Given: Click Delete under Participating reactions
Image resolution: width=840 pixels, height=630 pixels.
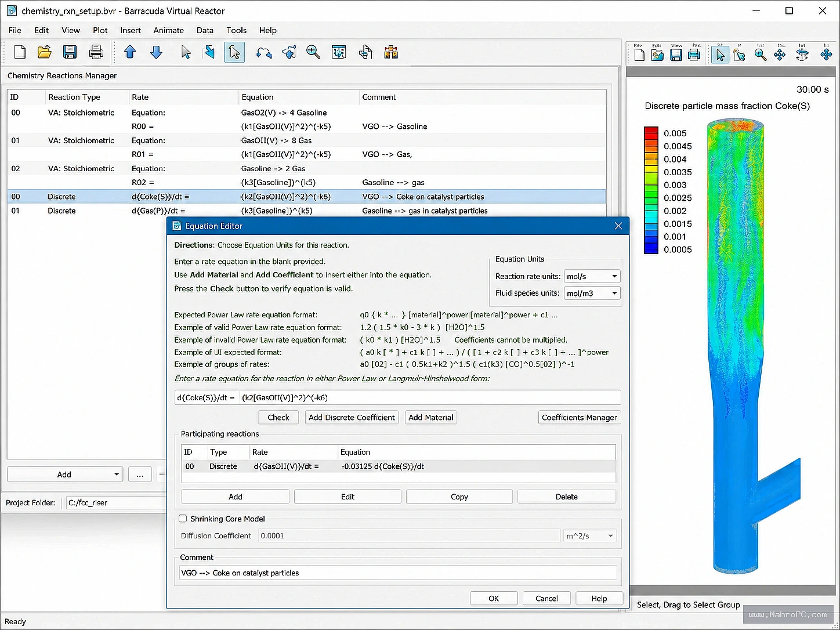Looking at the screenshot, I should click(567, 497).
